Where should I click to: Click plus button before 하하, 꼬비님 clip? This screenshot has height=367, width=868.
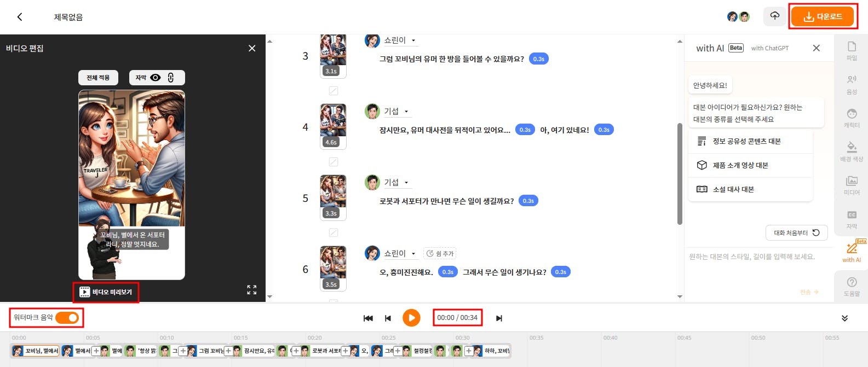coord(469,351)
